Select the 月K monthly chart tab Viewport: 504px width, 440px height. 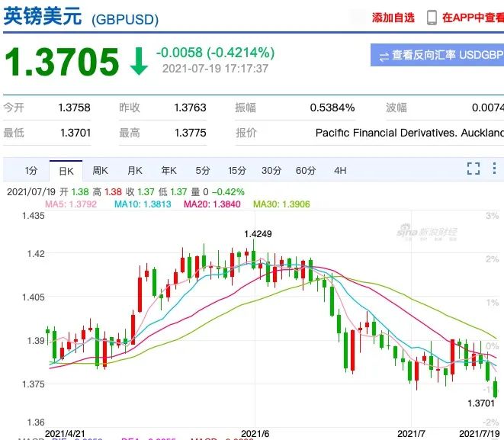[x=135, y=170]
